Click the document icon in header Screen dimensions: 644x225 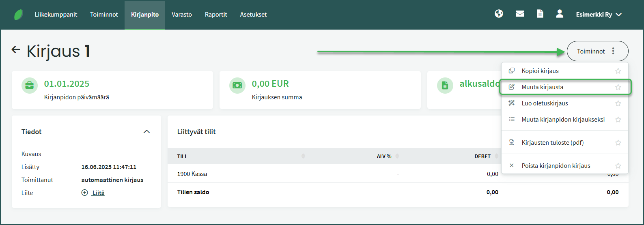540,14
